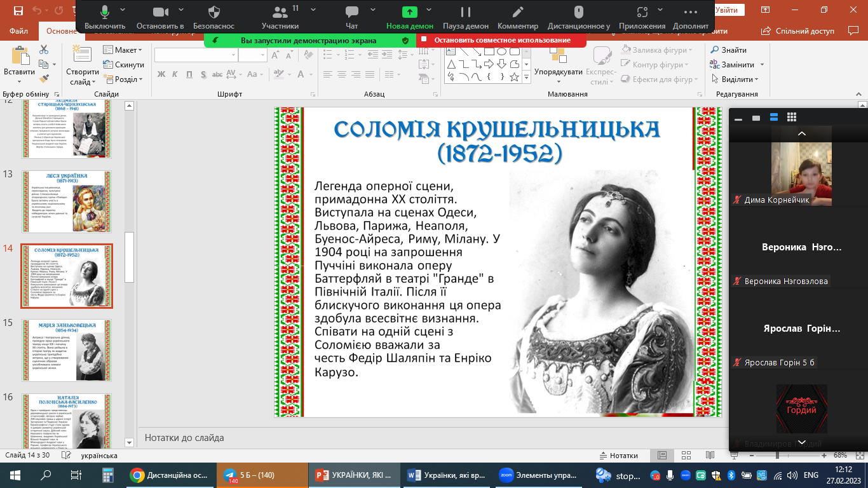Open Zoom Participants panel
Screen dimensions: 868x488
[280, 18]
